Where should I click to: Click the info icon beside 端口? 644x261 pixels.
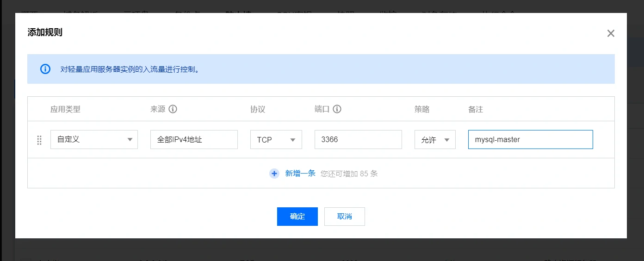(x=337, y=109)
